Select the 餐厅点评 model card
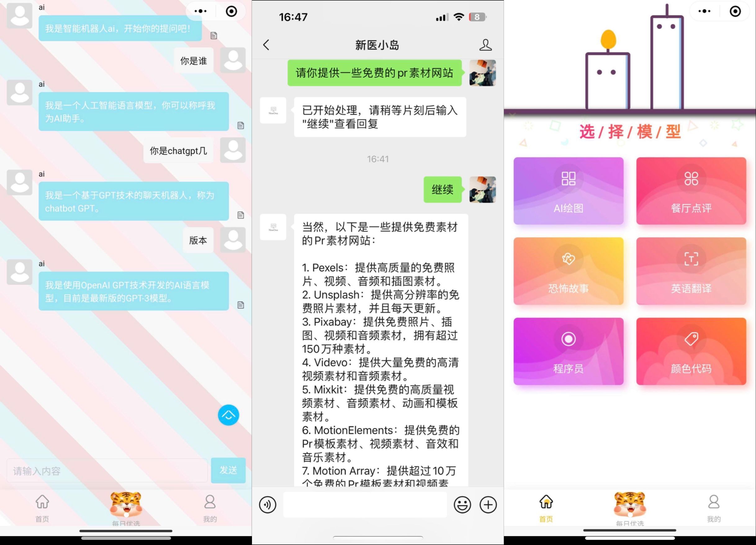 tap(691, 191)
